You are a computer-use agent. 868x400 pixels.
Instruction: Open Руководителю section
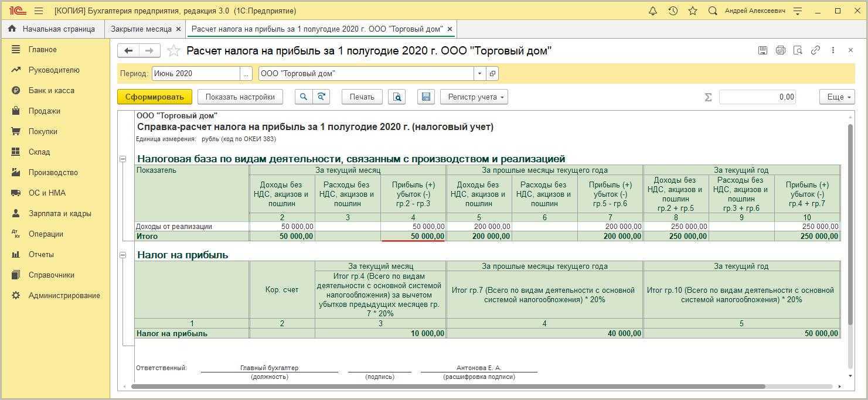coord(54,70)
